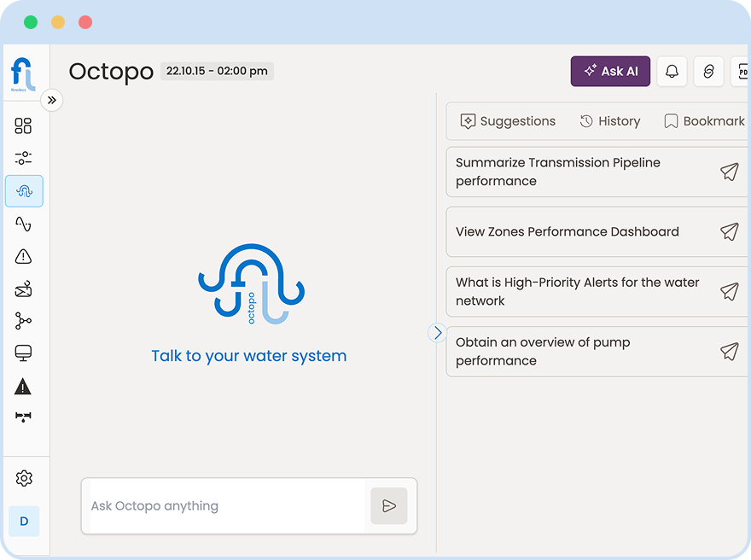Image resolution: width=751 pixels, height=560 pixels.
Task: Click the Ask Octopo anything input field
Action: (222, 505)
